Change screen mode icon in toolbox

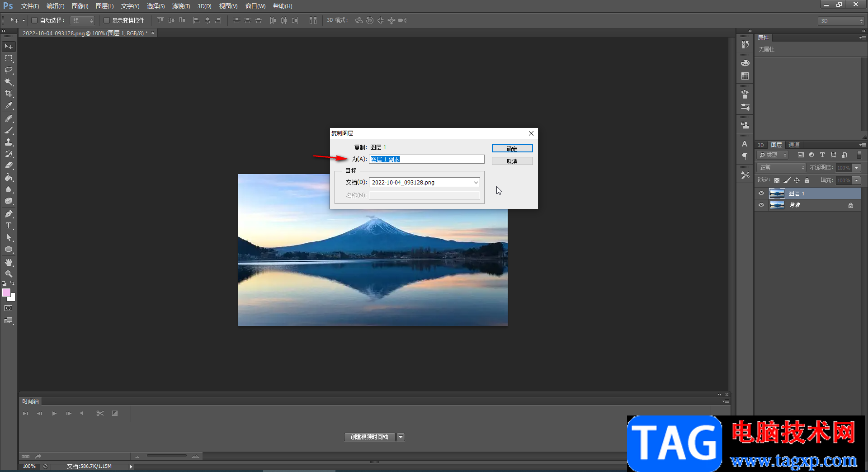(x=9, y=321)
